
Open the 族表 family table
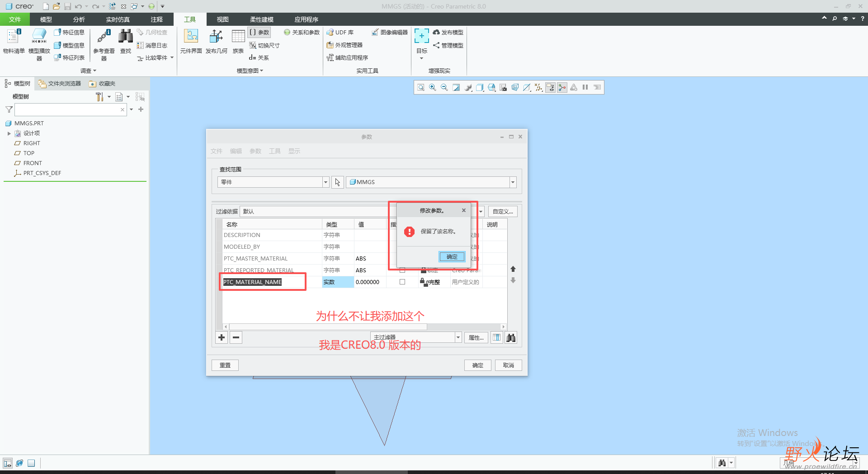click(x=238, y=42)
